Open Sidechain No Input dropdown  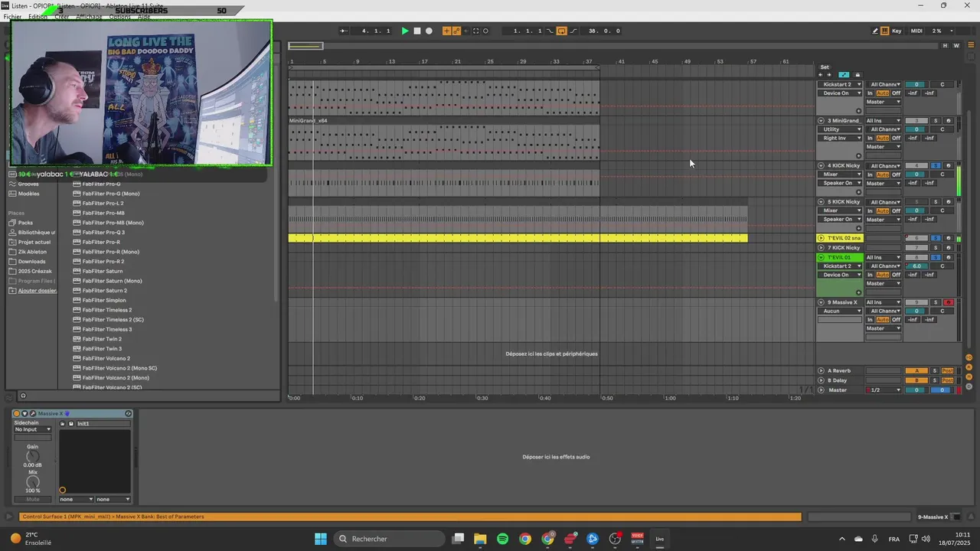pos(33,429)
